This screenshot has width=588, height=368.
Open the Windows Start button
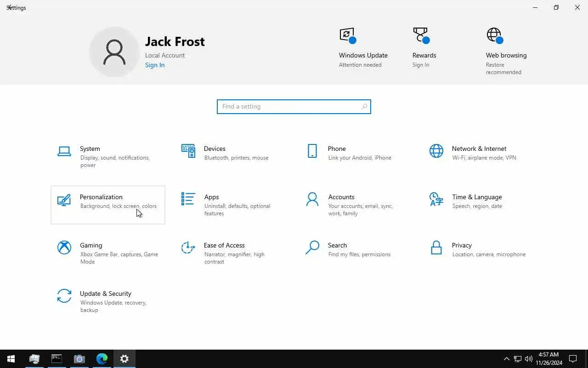click(11, 359)
